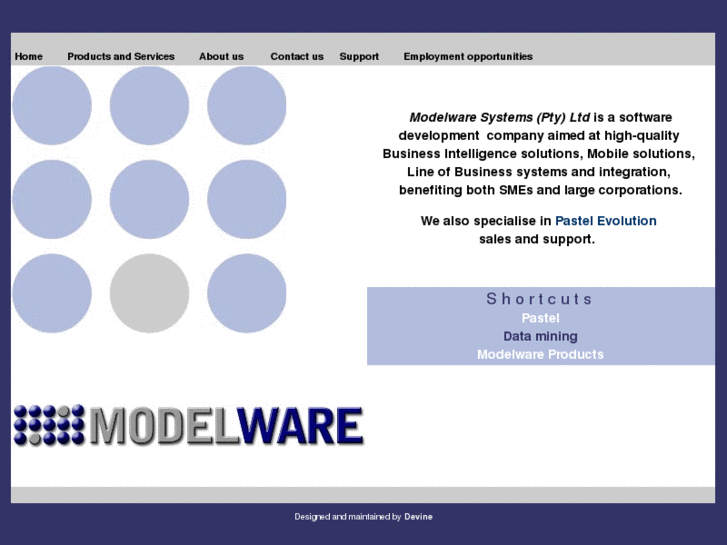This screenshot has width=727, height=545.
Task: Open the Data mining shortcut
Action: [541, 336]
